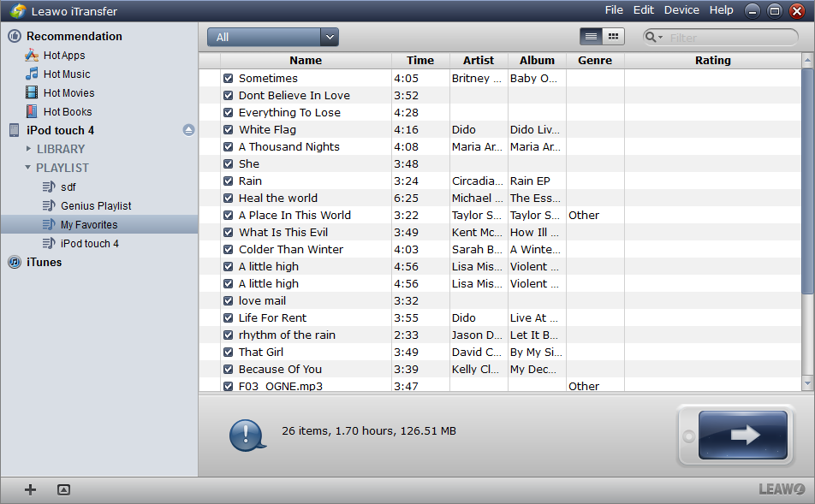Image resolution: width=815 pixels, height=504 pixels.
Task: Minimize the Leawo iTransfer window
Action: (753, 11)
